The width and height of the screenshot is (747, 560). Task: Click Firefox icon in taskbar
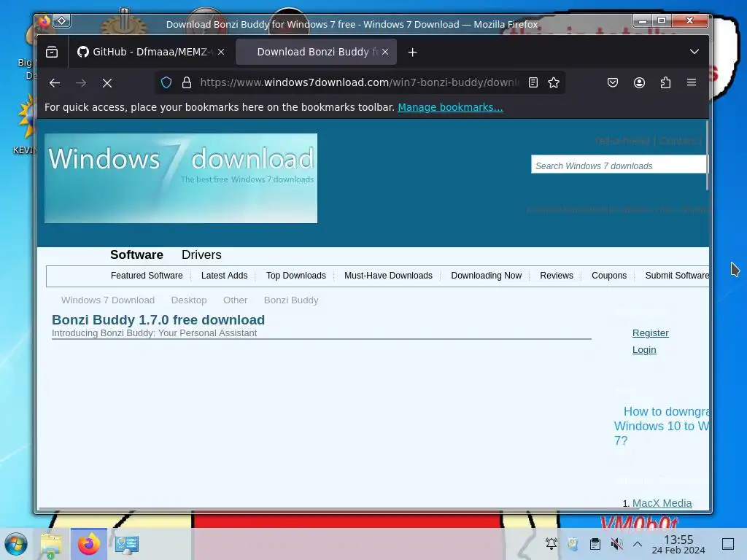(x=88, y=544)
